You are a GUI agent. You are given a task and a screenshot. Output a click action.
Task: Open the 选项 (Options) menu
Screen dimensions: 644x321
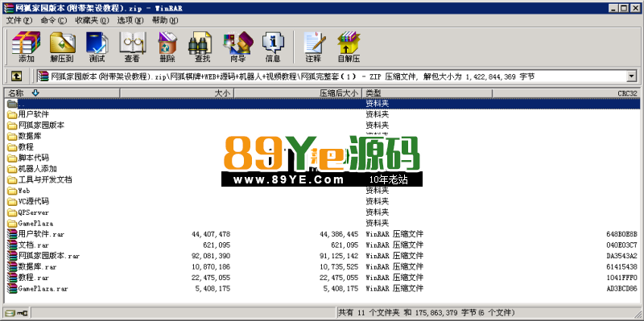[130, 20]
